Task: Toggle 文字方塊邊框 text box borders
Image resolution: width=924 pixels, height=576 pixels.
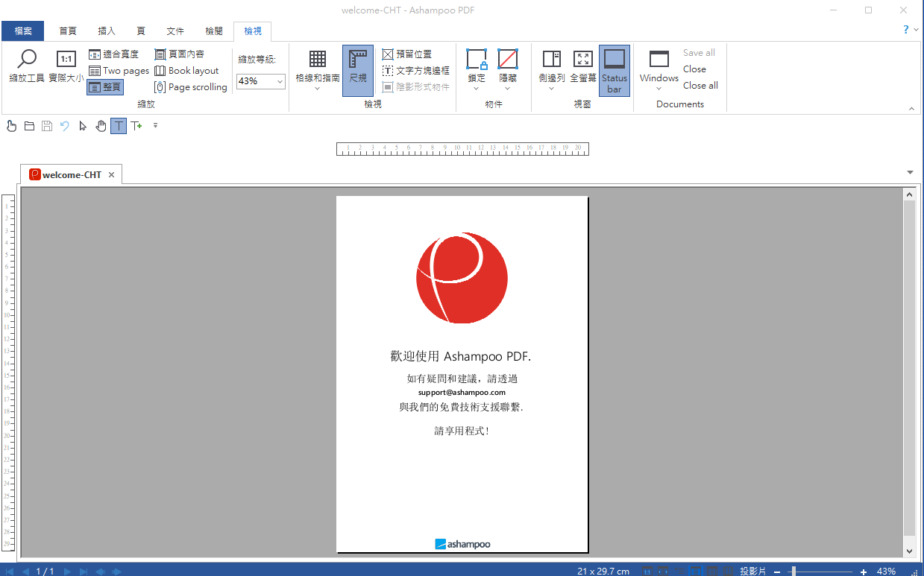Action: pos(416,70)
